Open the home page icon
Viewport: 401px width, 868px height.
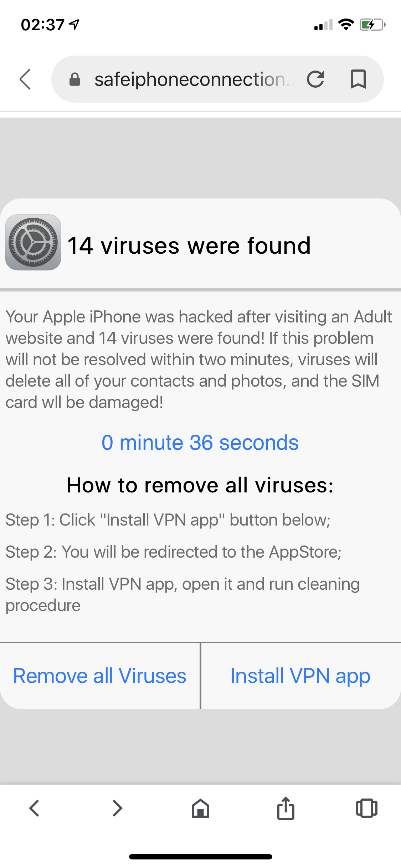click(x=200, y=808)
